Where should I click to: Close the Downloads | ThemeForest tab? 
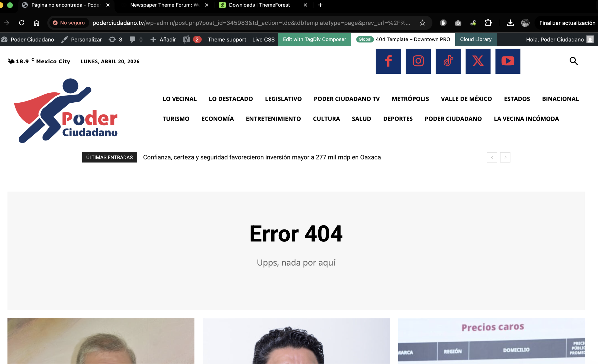[305, 5]
